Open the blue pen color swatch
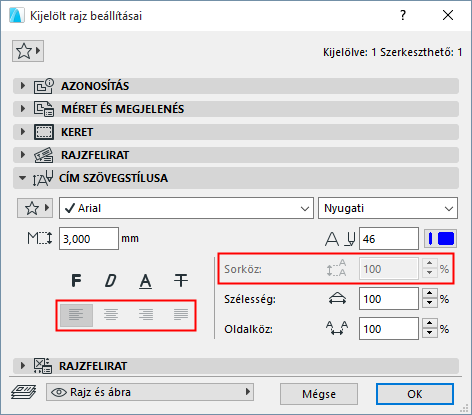This screenshot has width=472, height=415. point(440,239)
